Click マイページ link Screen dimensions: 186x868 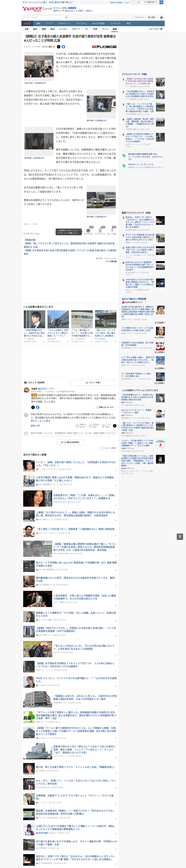pos(139,17)
